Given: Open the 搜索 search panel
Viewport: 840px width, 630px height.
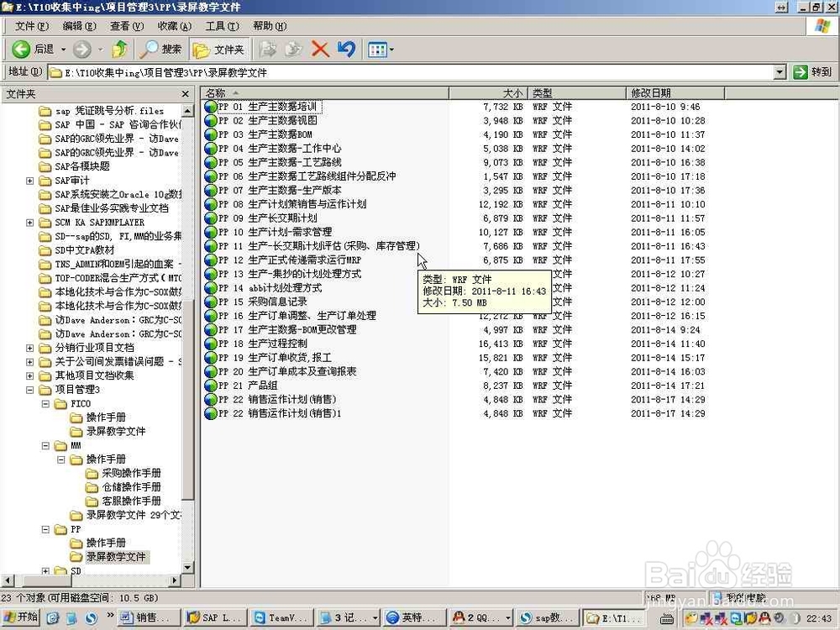Looking at the screenshot, I should click(x=161, y=50).
